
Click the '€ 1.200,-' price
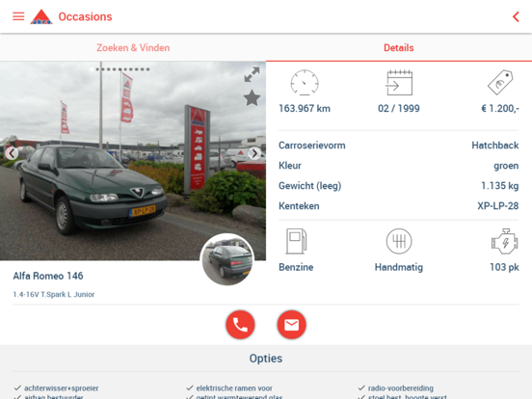tap(500, 109)
